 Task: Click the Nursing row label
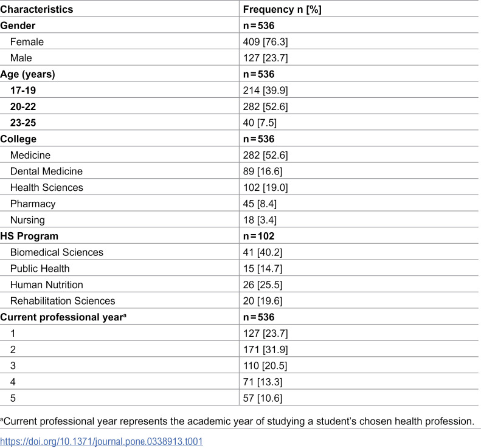pyautogui.click(x=27, y=220)
